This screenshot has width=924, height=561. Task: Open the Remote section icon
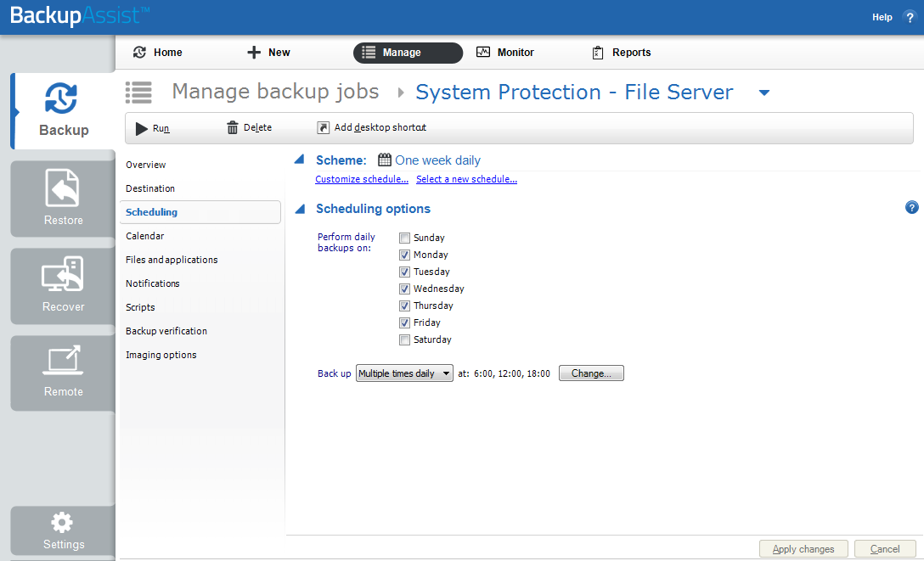(x=63, y=360)
